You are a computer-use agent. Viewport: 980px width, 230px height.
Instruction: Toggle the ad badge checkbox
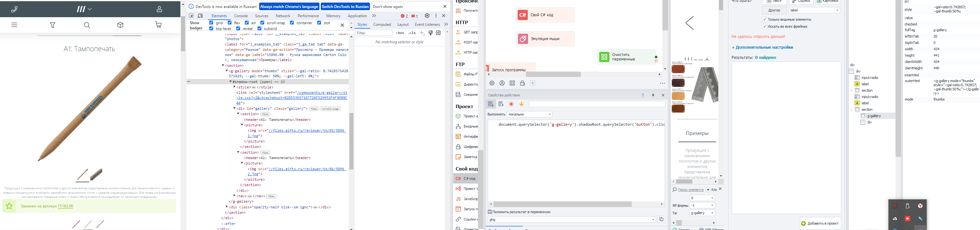[246, 23]
